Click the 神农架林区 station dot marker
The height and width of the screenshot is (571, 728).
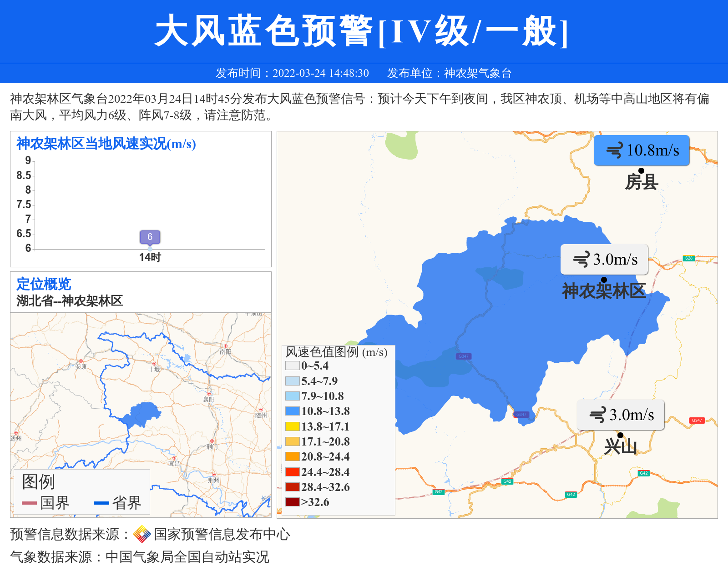[604, 280]
